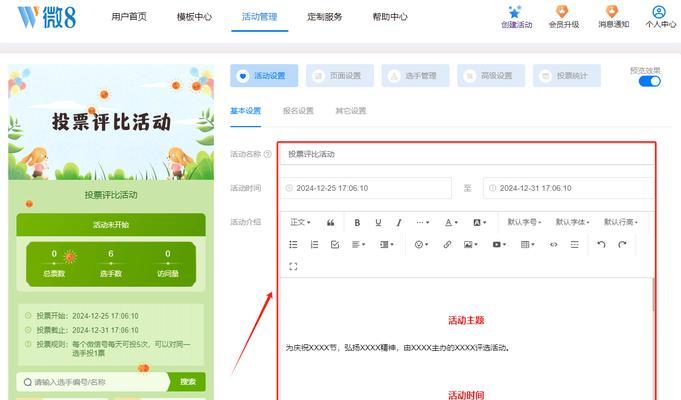The height and width of the screenshot is (400, 681).
Task: Click the 活动设置 button
Action: [264, 76]
